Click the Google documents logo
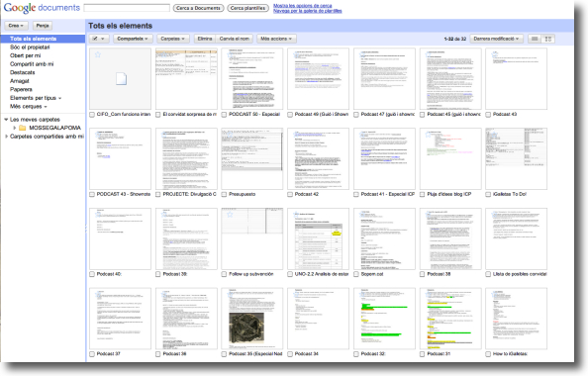Screen dimensions: 588x376 coord(42,8)
